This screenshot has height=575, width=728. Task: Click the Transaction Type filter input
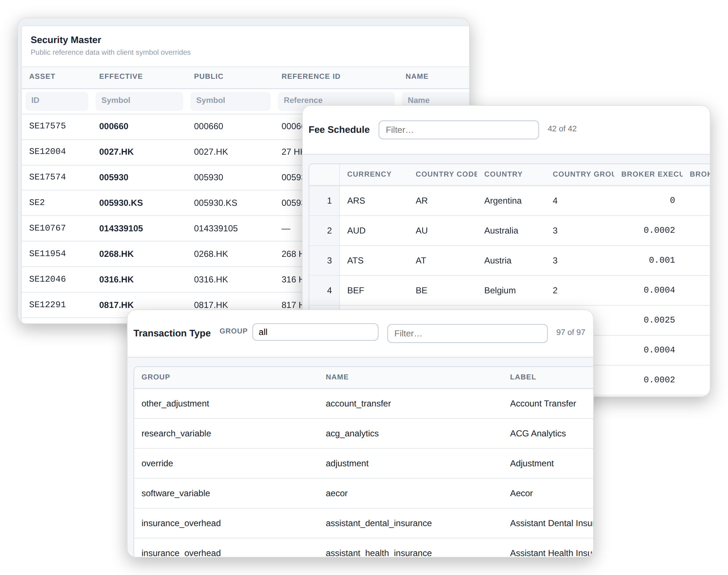467,333
